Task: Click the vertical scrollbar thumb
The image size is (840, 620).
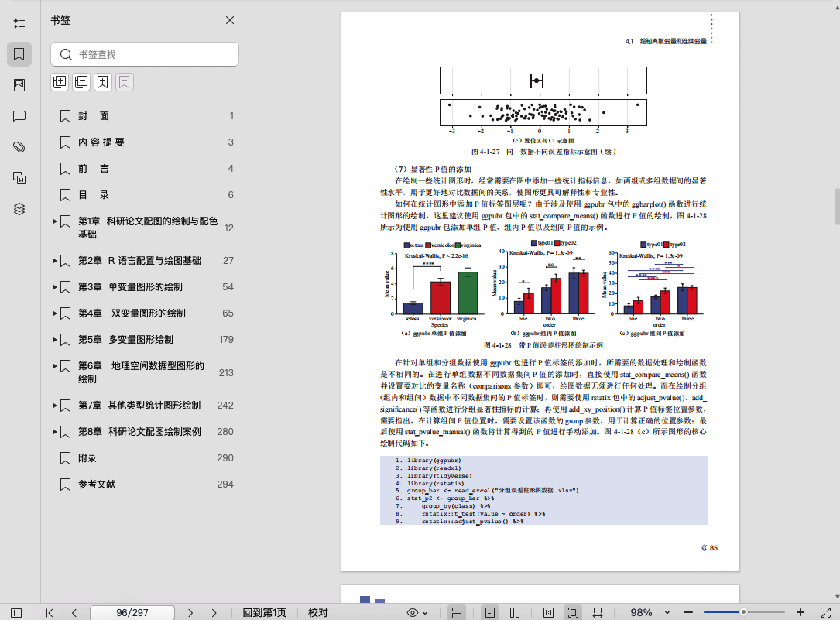Action: (837, 207)
